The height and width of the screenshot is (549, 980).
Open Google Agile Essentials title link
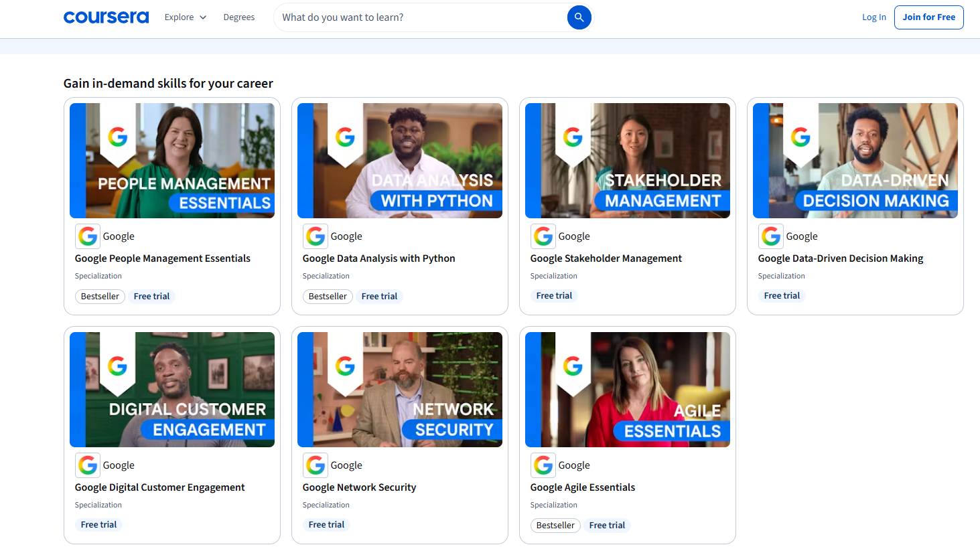click(583, 487)
